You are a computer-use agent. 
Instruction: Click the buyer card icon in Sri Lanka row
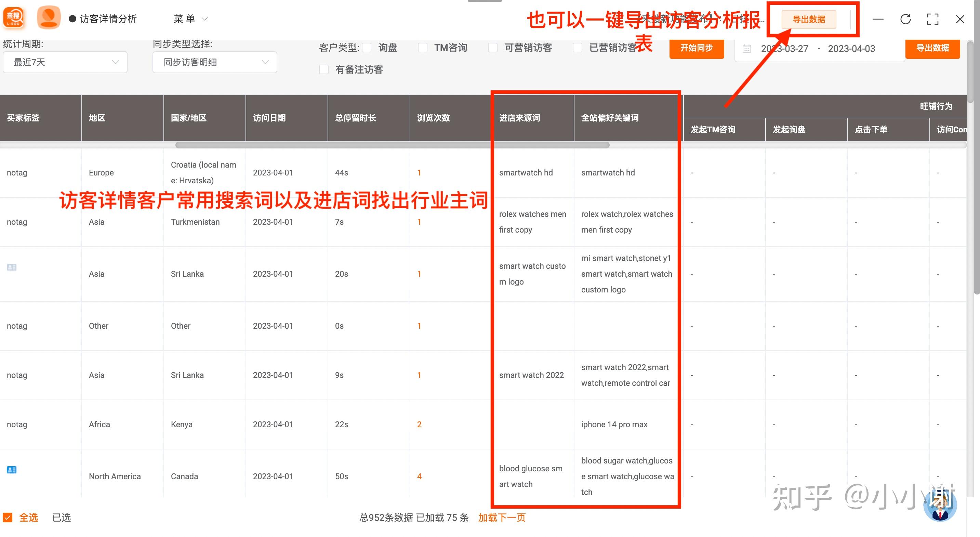pos(11,267)
